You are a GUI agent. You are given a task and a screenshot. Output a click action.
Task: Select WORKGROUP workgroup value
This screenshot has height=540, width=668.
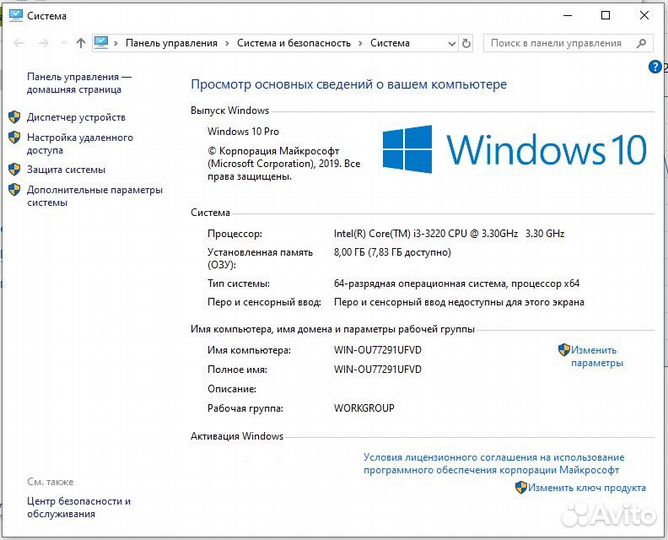[364, 408]
